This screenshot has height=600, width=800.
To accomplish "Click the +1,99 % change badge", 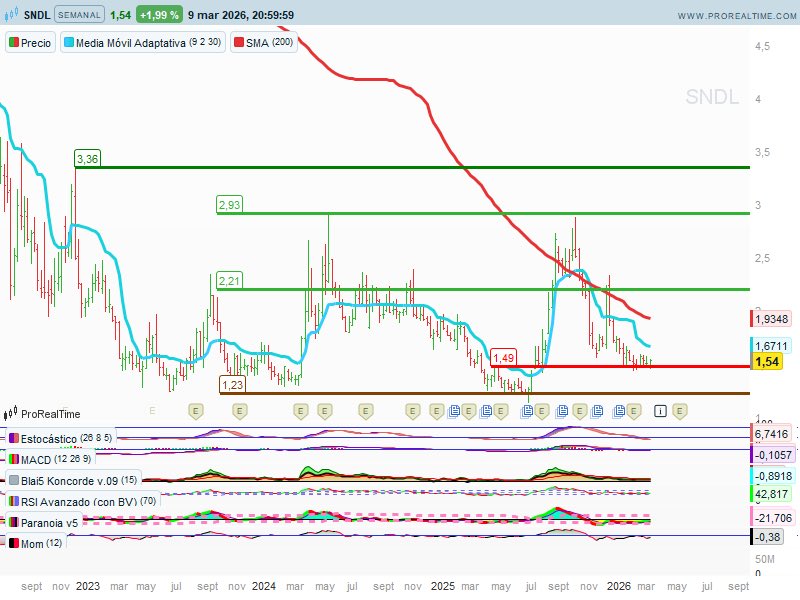I will pos(159,15).
